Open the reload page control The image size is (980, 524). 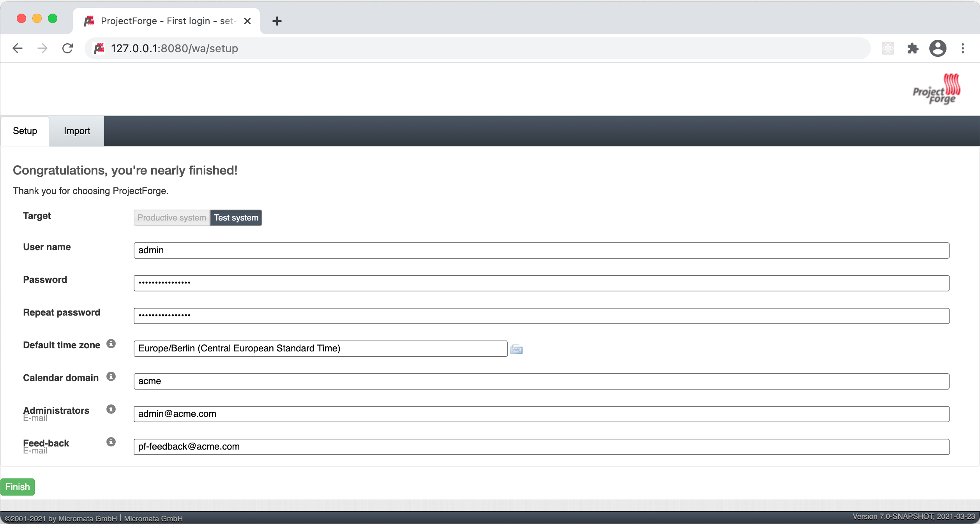(67, 48)
